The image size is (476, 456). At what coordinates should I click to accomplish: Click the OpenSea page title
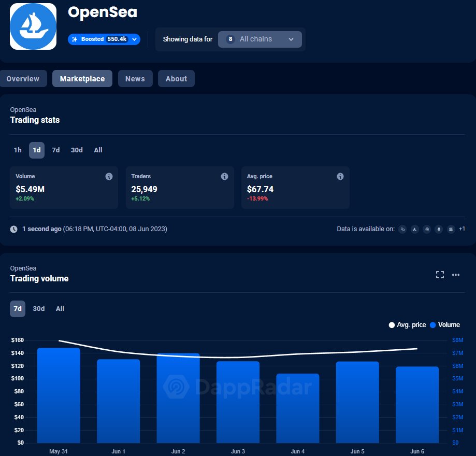pyautogui.click(x=103, y=12)
